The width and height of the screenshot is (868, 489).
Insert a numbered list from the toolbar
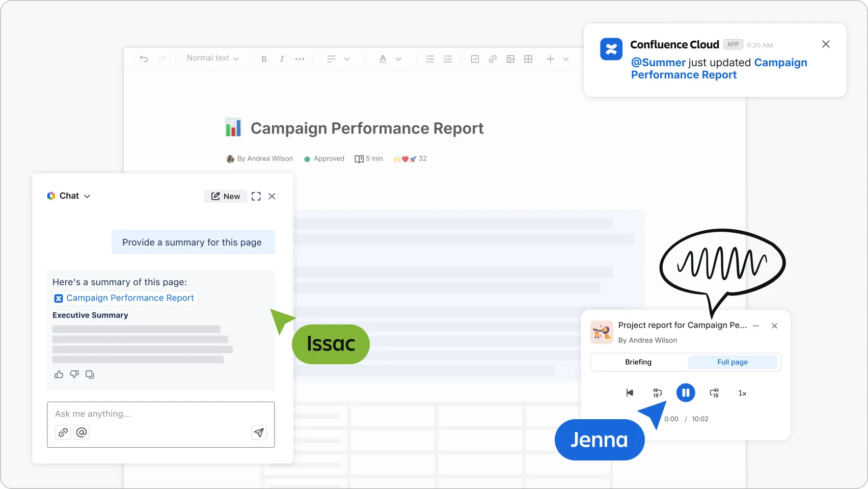point(447,59)
